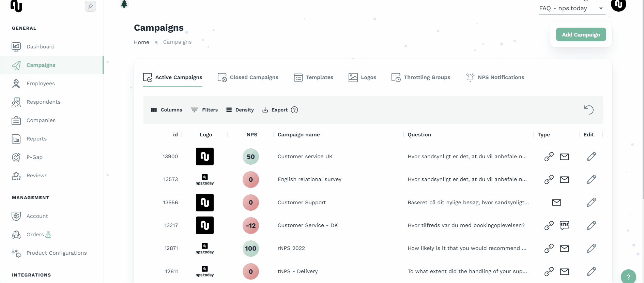Click the edit pencil for Customer service UK
This screenshot has height=283, width=644.
point(591,157)
